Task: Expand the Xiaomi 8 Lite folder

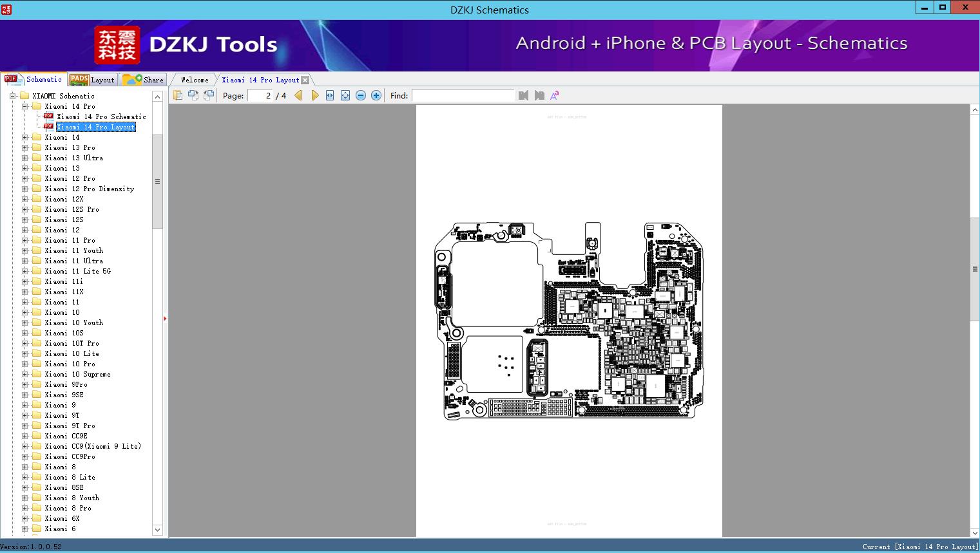Action: (x=24, y=477)
